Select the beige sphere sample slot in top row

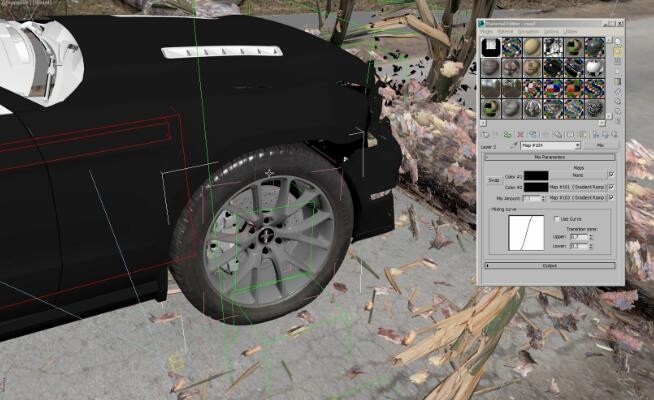click(532, 47)
